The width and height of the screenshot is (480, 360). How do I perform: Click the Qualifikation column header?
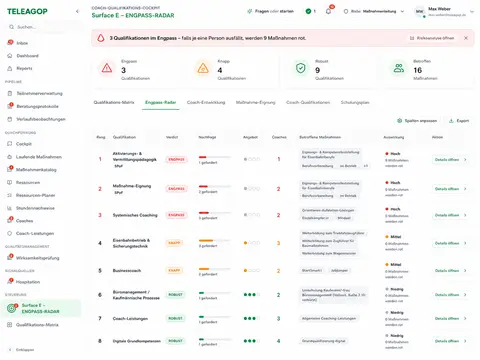tap(124, 137)
